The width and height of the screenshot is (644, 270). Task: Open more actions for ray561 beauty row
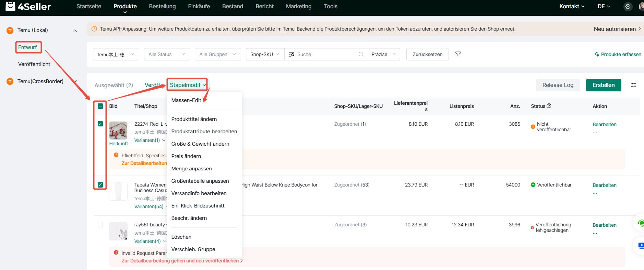[595, 233]
